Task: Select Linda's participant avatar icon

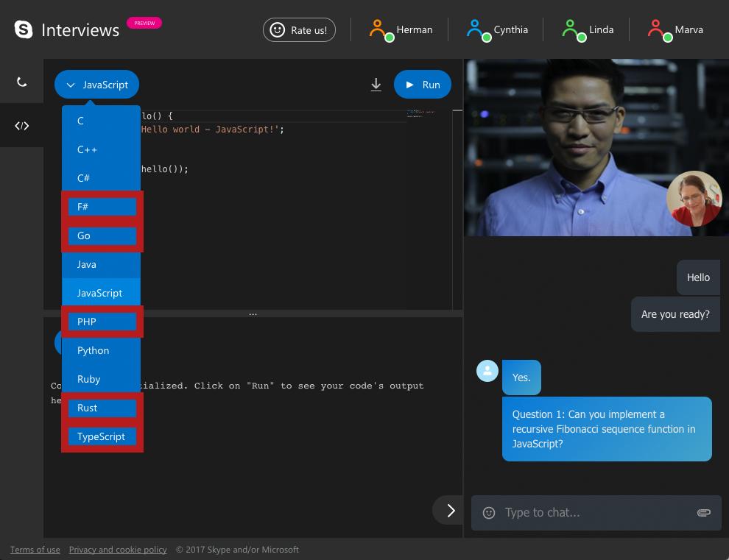Action: (573, 30)
